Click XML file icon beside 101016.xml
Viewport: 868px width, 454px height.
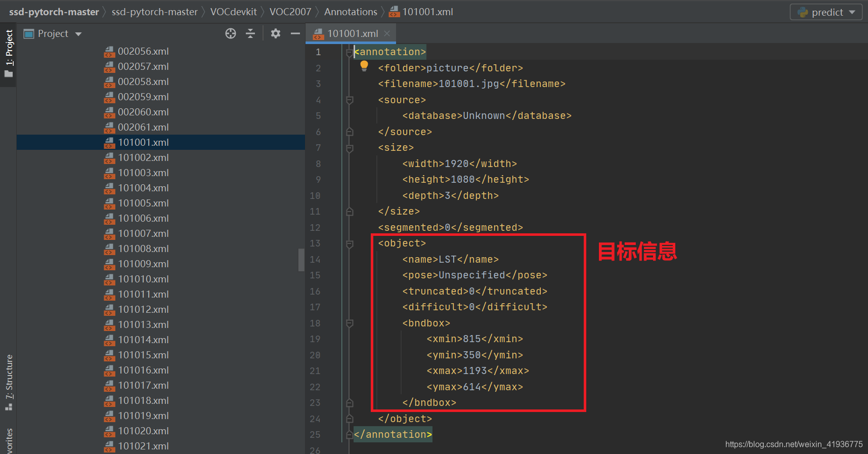point(110,370)
